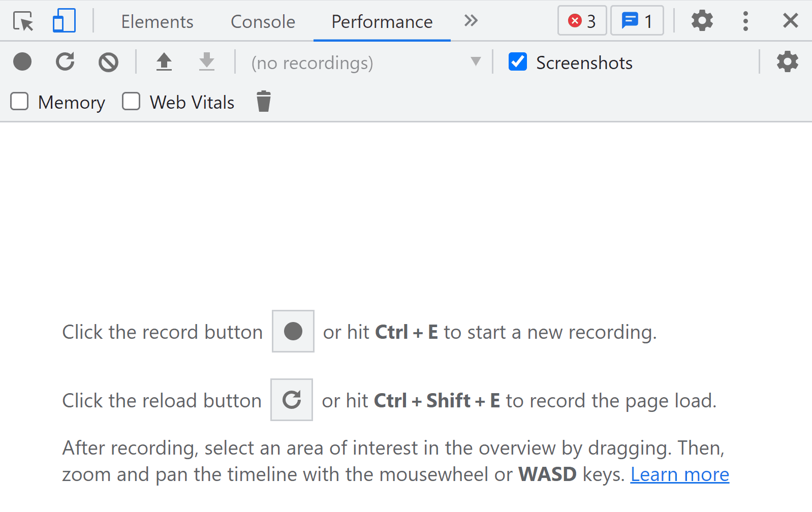Clear recordings with the no-entry icon
Viewport: 812px width, 512px height.
click(x=108, y=62)
